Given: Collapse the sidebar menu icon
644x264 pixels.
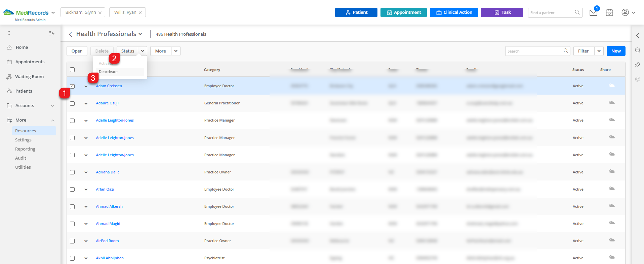Looking at the screenshot, I should coord(52,33).
